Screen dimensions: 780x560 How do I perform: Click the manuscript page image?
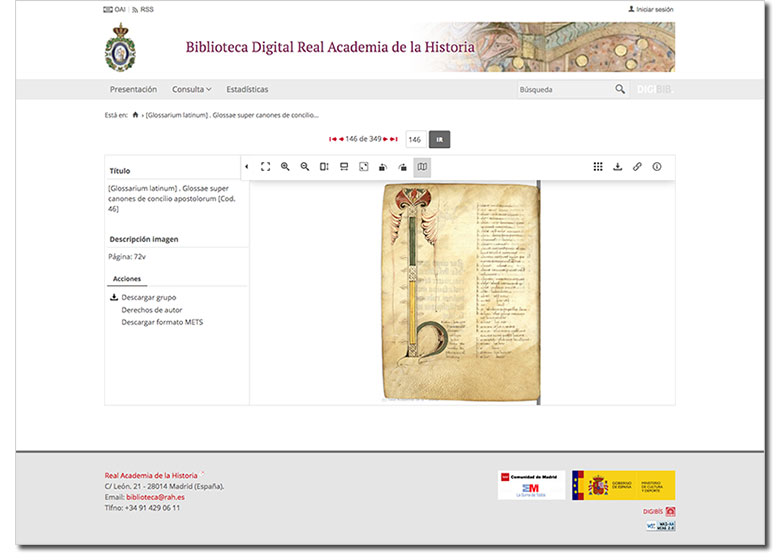point(461,292)
